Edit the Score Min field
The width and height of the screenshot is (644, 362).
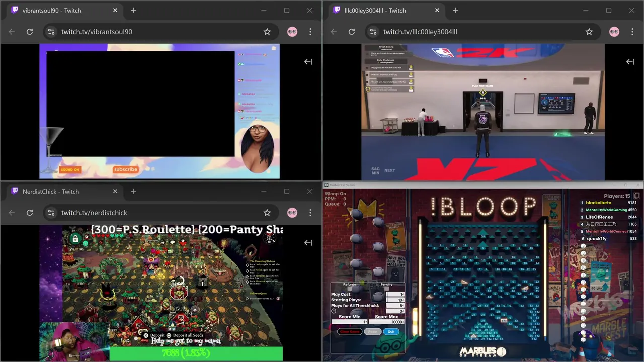(x=349, y=322)
